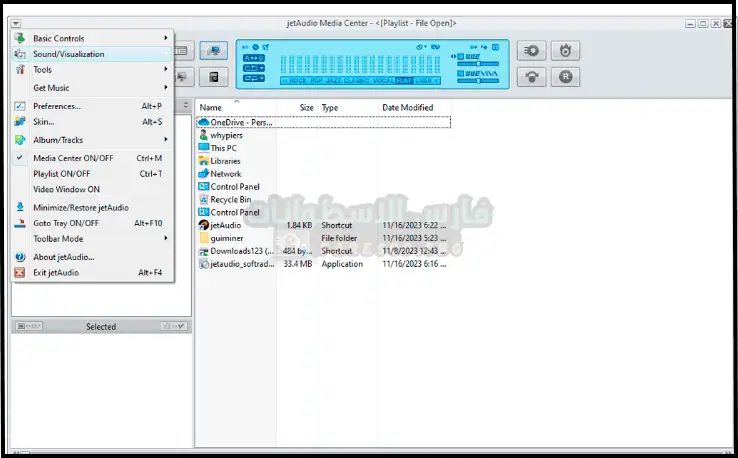
Task: Select the ROCK equalizer preset
Action: (x=298, y=80)
